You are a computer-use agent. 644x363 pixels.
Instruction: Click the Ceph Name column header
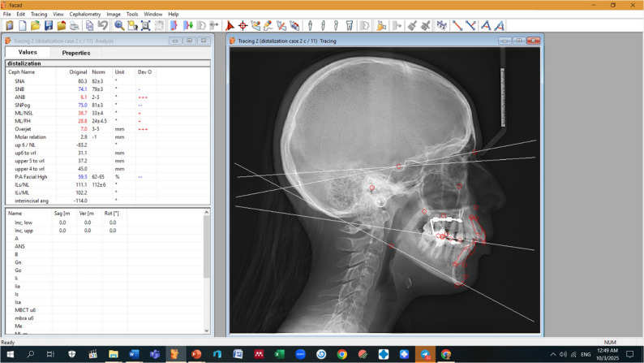31,72
